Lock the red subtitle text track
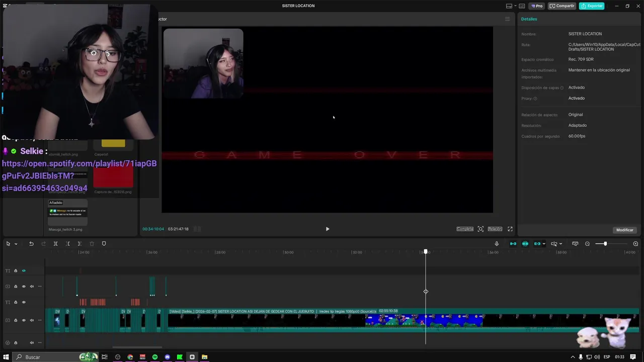This screenshot has width=644, height=362. [x=16, y=302]
